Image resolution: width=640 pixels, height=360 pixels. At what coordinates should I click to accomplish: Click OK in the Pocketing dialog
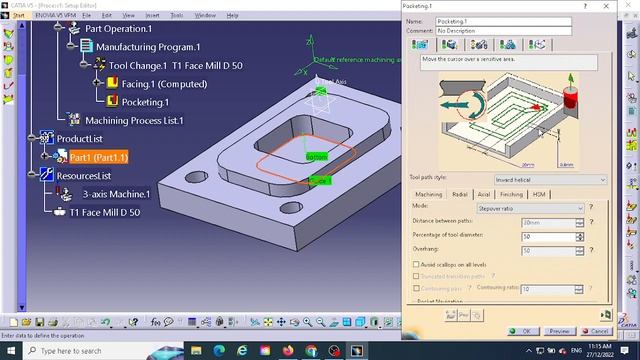pyautogui.click(x=523, y=331)
